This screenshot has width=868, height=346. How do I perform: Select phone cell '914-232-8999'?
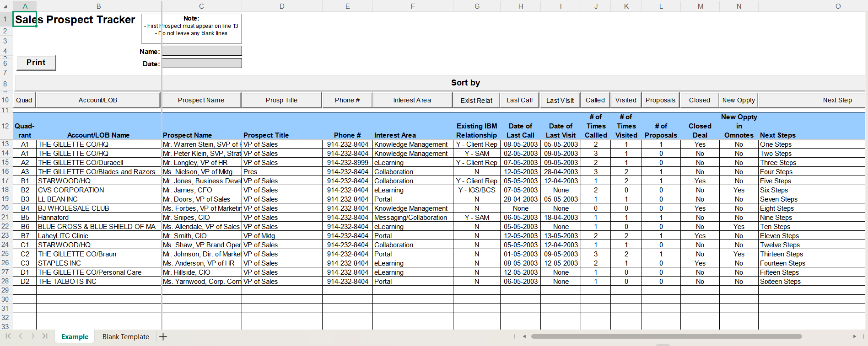pos(347,163)
